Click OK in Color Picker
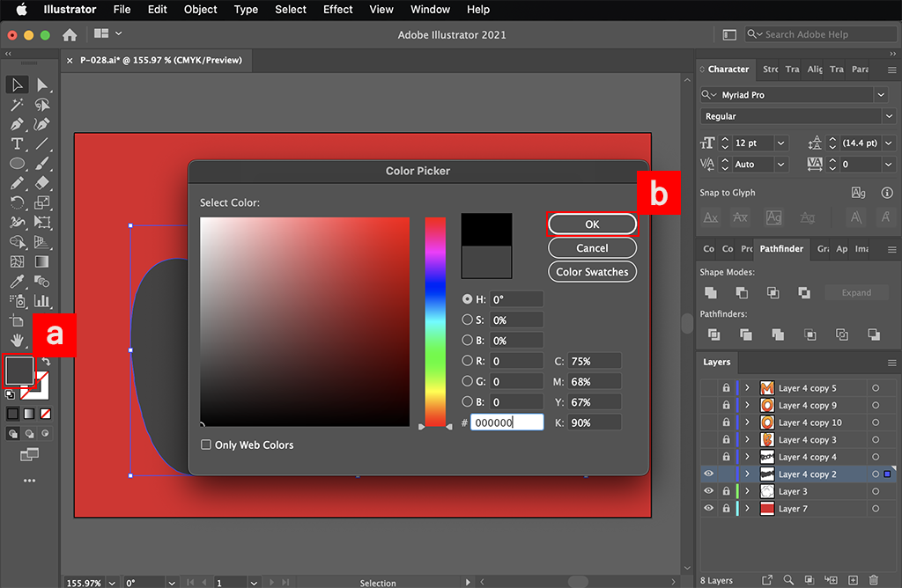 click(592, 224)
